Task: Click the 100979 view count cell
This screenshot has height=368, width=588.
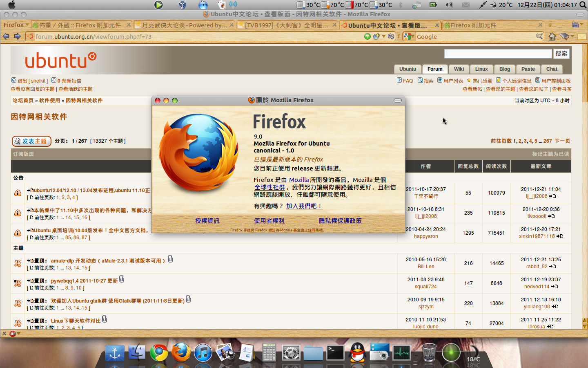Action: tap(497, 193)
